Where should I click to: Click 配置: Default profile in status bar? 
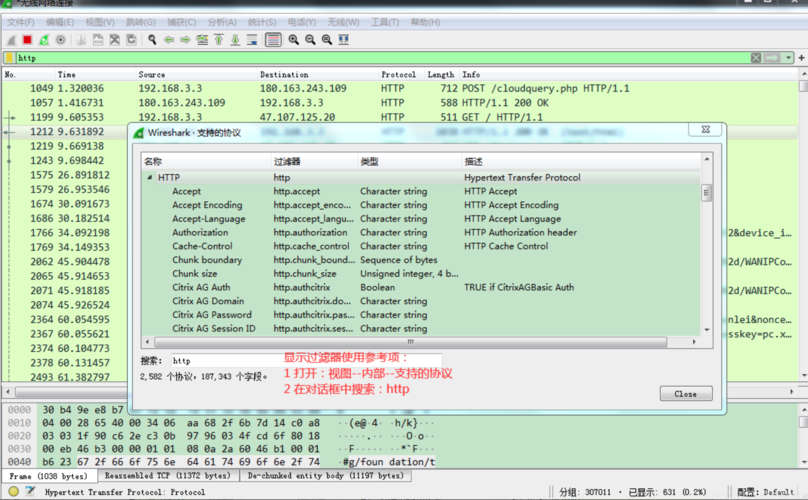tap(766, 492)
